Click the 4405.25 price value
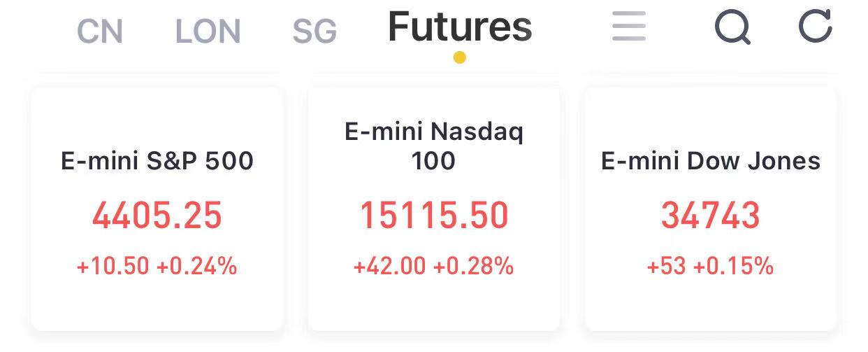Viewport: 868px width, 352px height. point(157,216)
